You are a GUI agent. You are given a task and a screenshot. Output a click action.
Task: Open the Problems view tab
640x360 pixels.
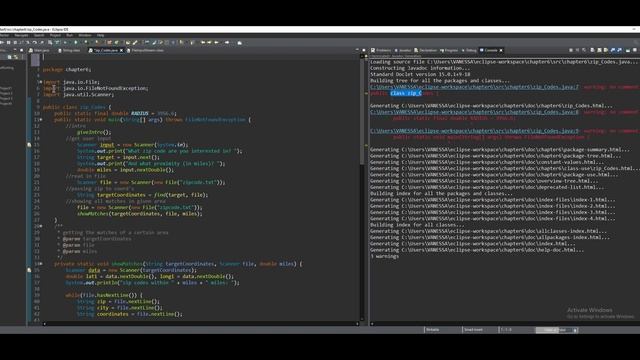click(381, 50)
